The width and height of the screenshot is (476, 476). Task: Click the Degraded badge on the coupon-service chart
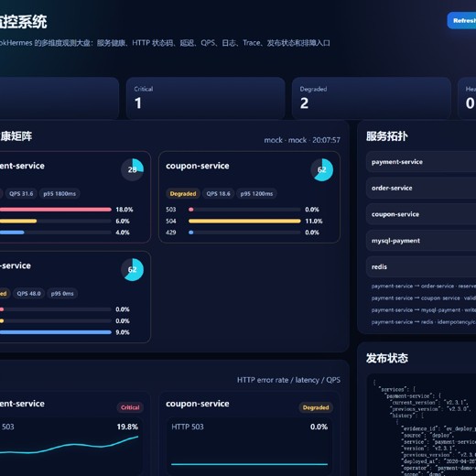coord(316,407)
